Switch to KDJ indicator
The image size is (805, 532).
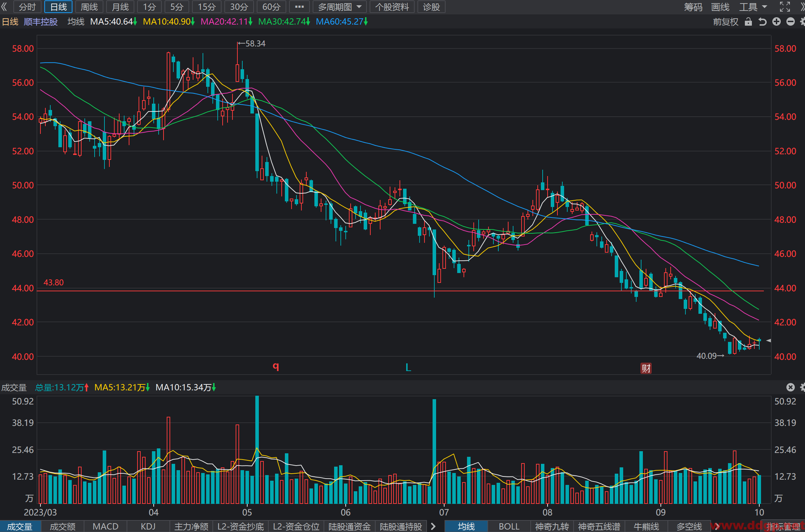click(x=148, y=526)
